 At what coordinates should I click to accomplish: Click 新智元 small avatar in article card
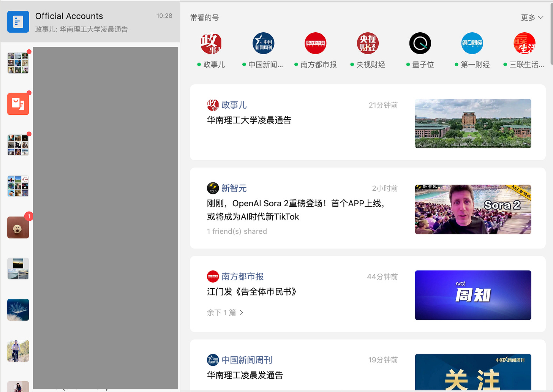click(213, 188)
